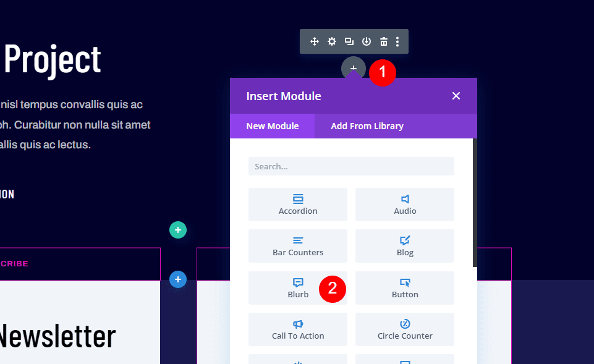Close the Insert Module dialog

tap(456, 96)
